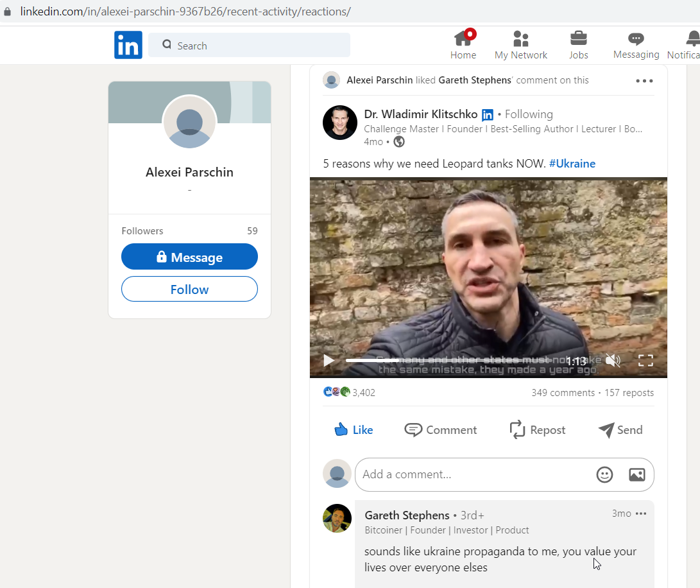
Task: Open Gareth Stephens name in comment
Action: pyautogui.click(x=407, y=515)
